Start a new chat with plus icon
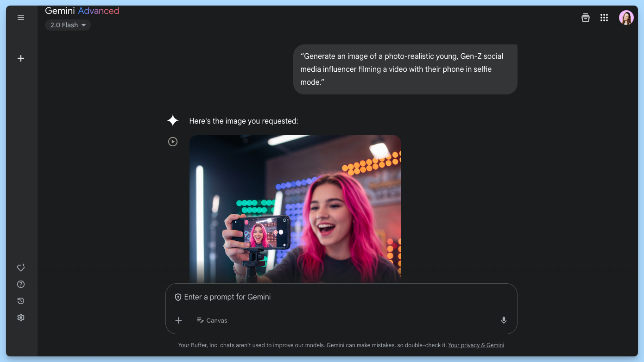 coord(21,58)
